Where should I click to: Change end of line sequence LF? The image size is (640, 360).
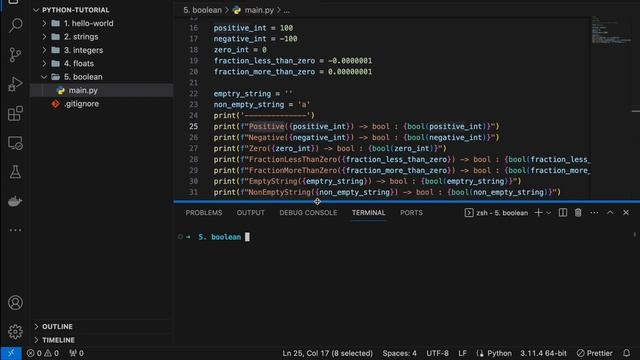pyautogui.click(x=462, y=353)
